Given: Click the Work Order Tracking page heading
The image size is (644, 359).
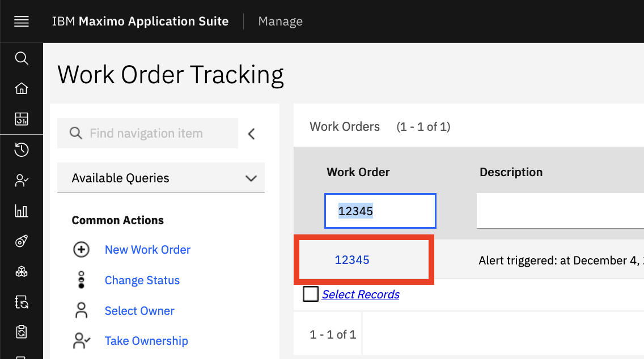Looking at the screenshot, I should tap(171, 75).
